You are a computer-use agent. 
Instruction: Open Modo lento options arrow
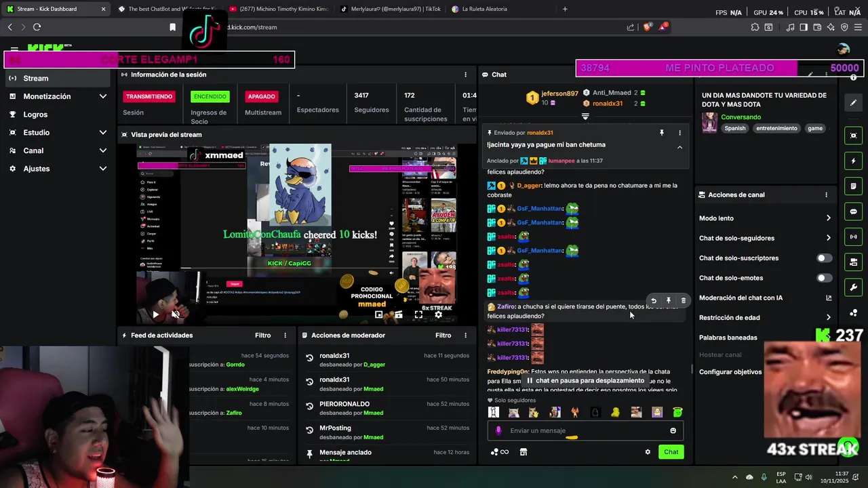point(828,218)
